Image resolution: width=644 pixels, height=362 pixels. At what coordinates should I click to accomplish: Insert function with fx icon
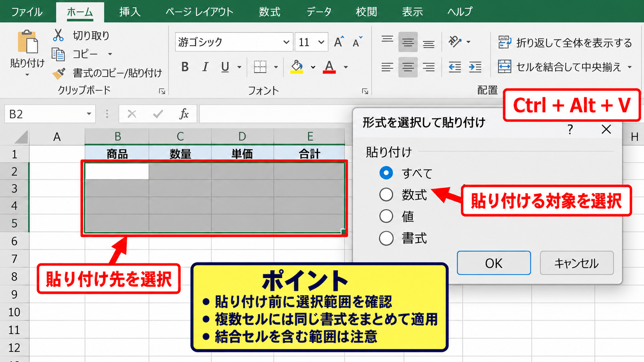click(x=184, y=114)
